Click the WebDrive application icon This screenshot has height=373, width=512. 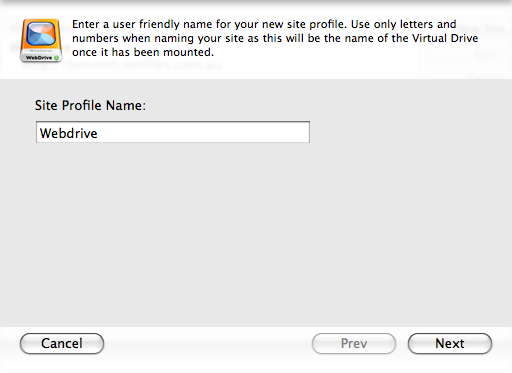coord(41,40)
